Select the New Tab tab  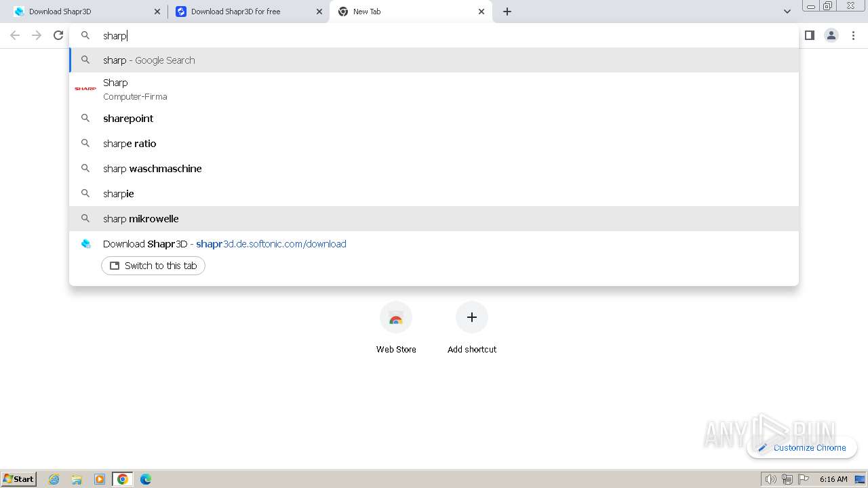(x=411, y=12)
